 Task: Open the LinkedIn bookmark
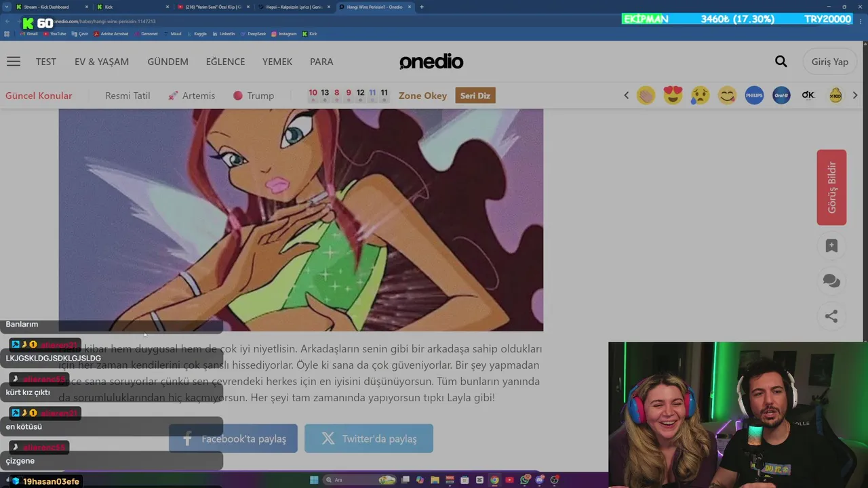(x=223, y=34)
